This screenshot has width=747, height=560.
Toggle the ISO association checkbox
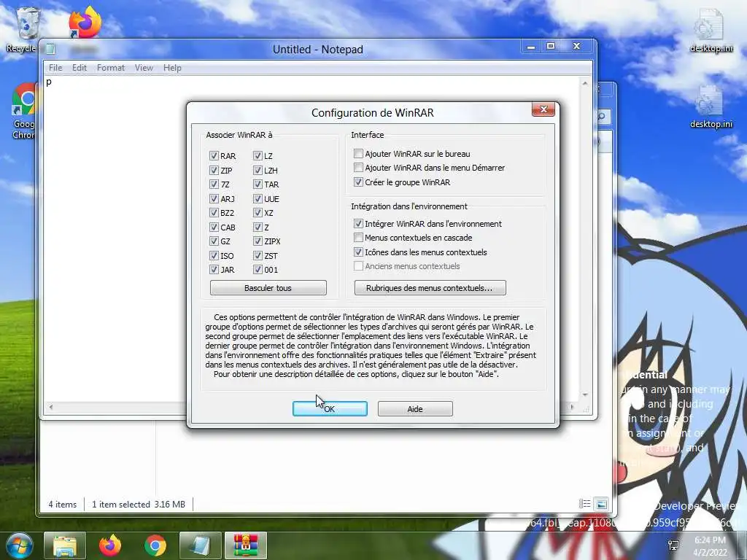pos(214,256)
